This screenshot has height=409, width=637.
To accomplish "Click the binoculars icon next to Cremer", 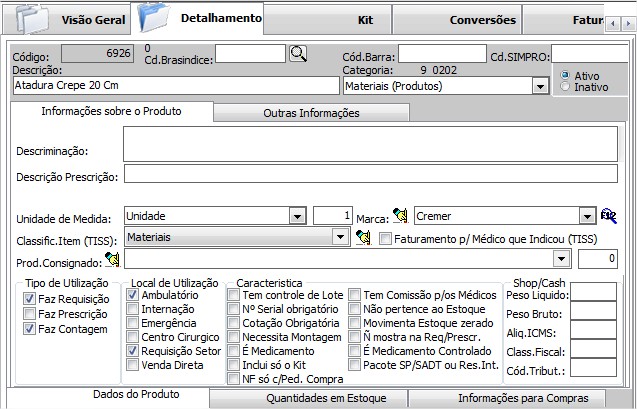I will [609, 216].
